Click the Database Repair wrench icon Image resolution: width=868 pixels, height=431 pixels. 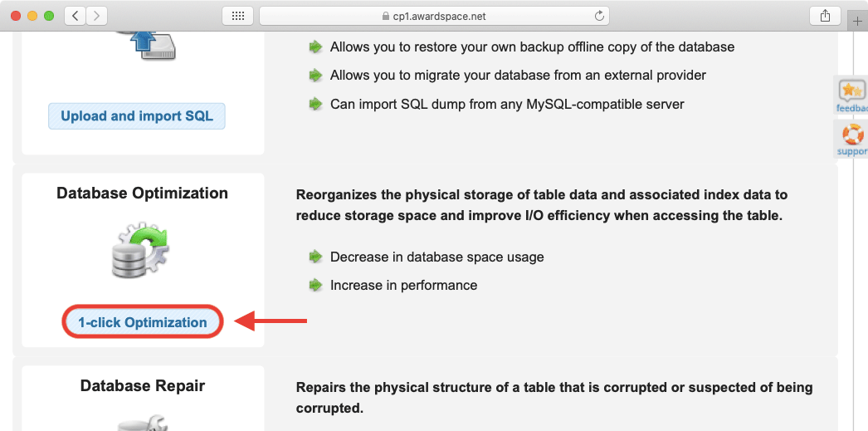pos(141,421)
